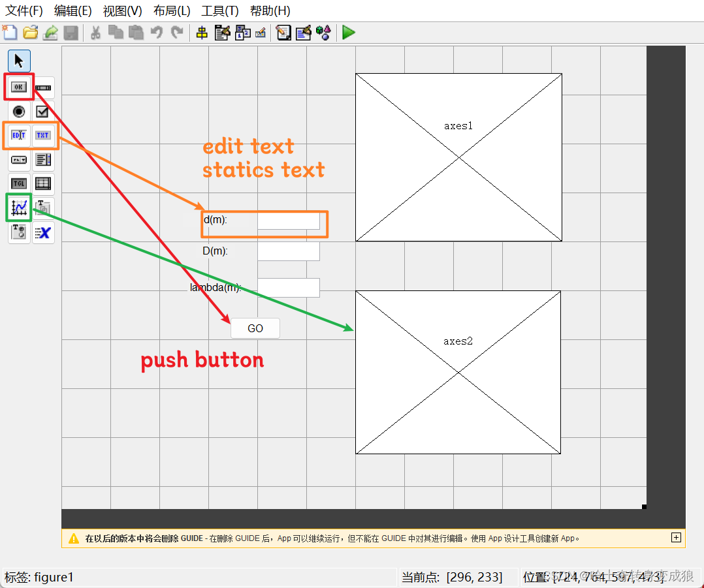Click the canvas corner resize handle
Image resolution: width=704 pixels, height=588 pixels.
(645, 507)
